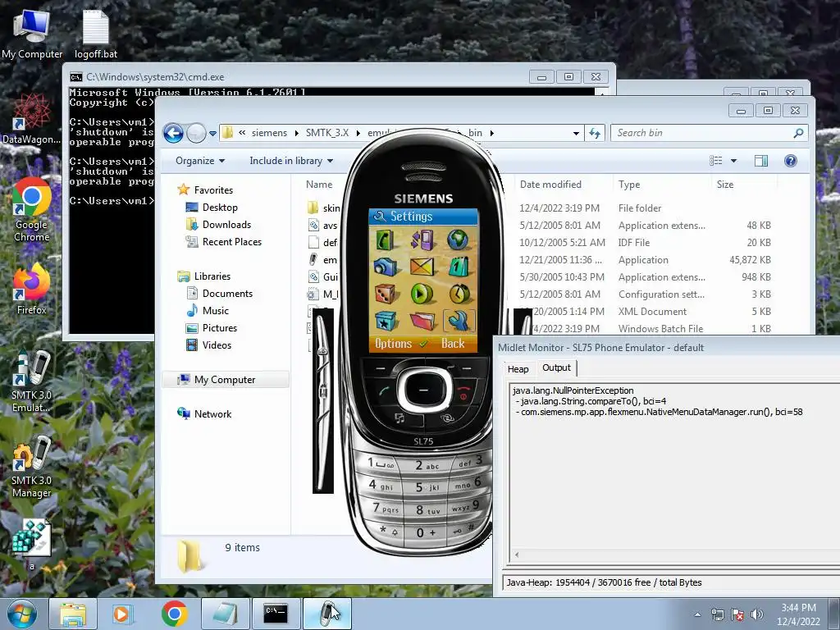Tap the 1 key on the phone keypad

(381, 463)
